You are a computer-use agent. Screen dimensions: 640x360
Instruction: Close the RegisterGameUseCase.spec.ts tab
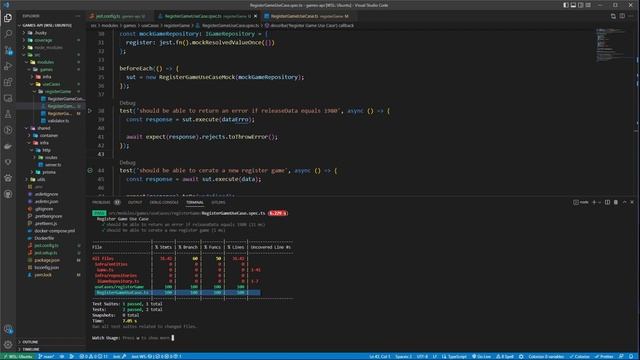[x=256, y=16]
